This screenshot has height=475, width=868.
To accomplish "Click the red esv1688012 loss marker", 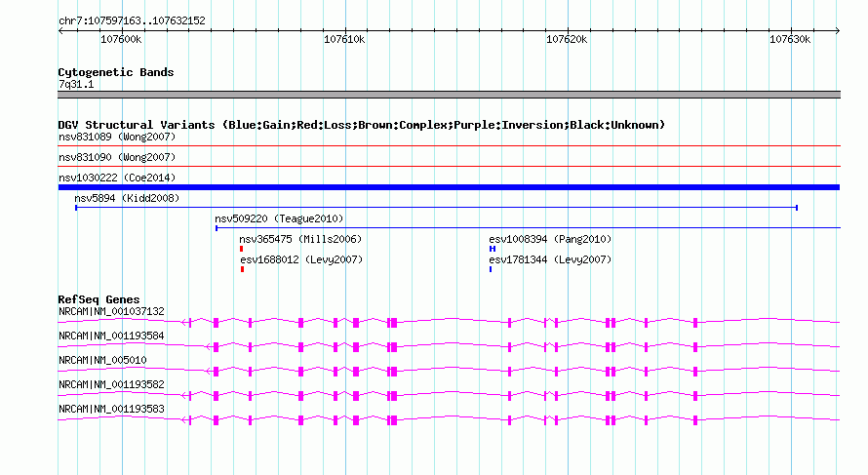I will [x=243, y=269].
